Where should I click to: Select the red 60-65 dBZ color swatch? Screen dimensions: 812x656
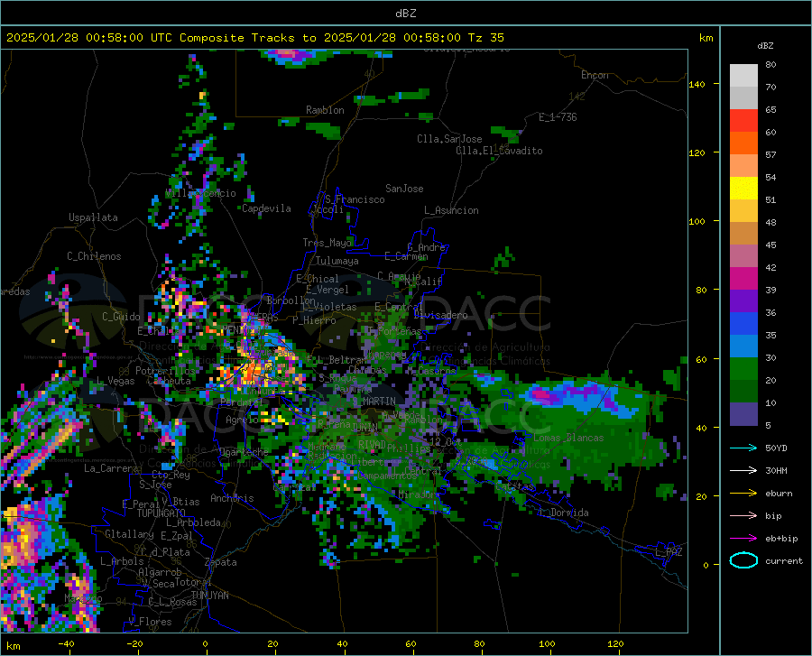pyautogui.click(x=743, y=121)
